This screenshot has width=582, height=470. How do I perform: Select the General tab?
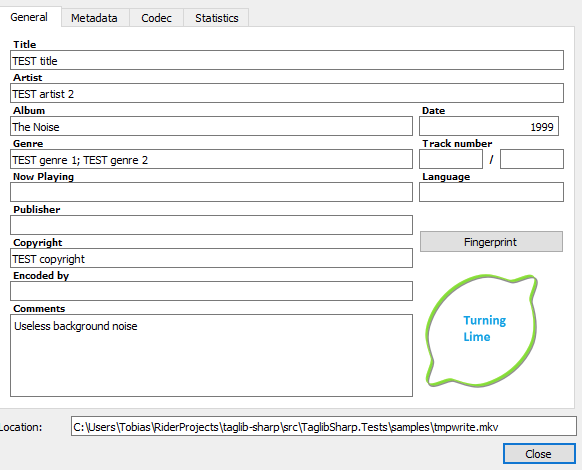(x=29, y=17)
